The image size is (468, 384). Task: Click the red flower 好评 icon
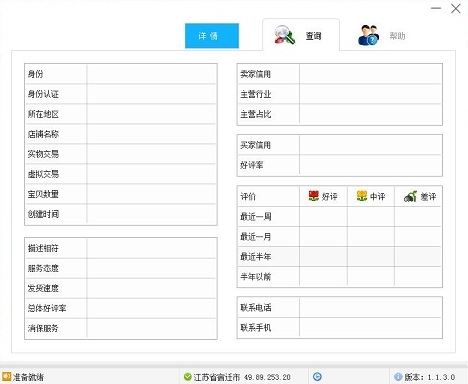[x=314, y=196]
